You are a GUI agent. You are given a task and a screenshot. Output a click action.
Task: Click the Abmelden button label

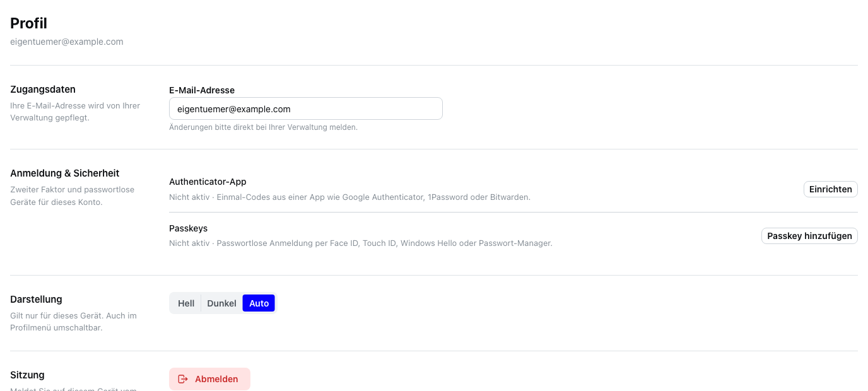click(x=216, y=379)
